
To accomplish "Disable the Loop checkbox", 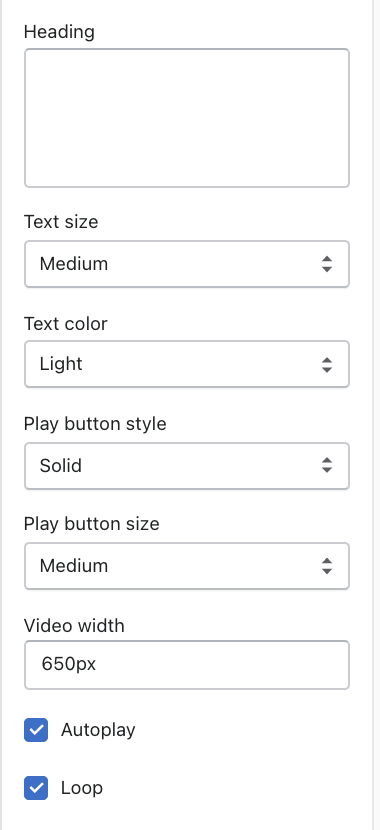I will pyautogui.click(x=36, y=788).
